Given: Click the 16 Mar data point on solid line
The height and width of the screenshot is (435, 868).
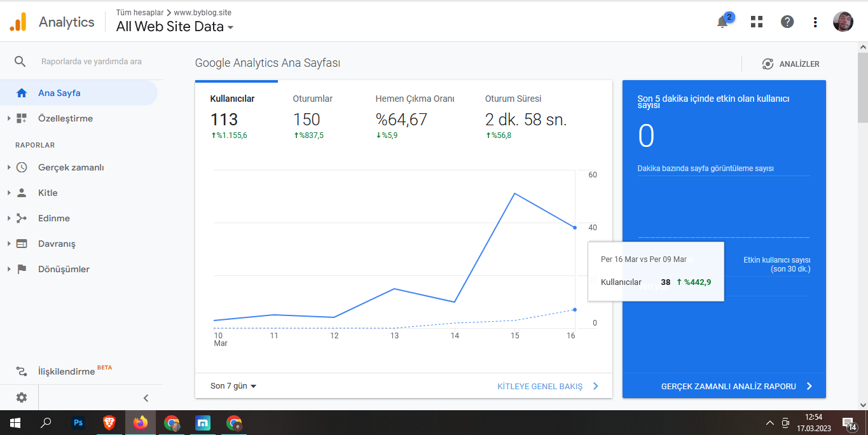Looking at the screenshot, I should [575, 227].
